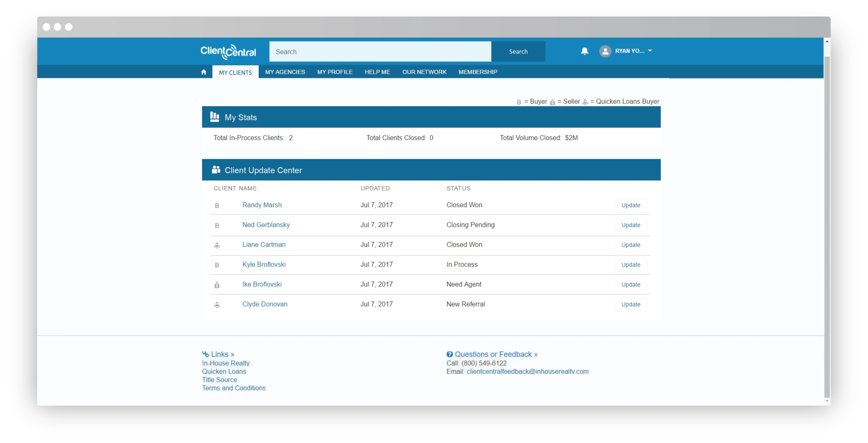Screen dimensions: 868x443
Task: Click the Quicken Loans Buyer icon beside Clyde Donovan
Action: pyautogui.click(x=217, y=305)
